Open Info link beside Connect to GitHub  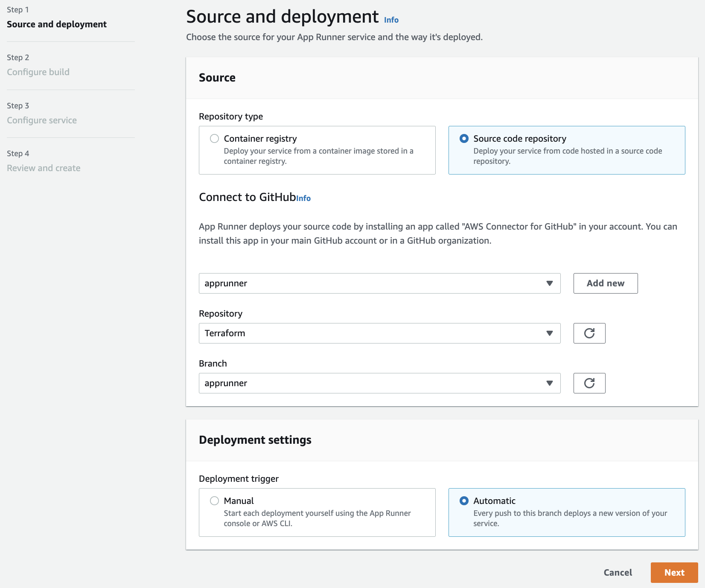303,198
